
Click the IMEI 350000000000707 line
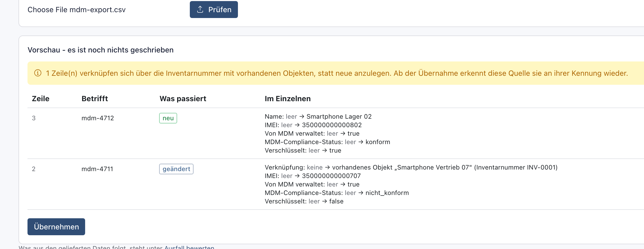pyautogui.click(x=313, y=176)
